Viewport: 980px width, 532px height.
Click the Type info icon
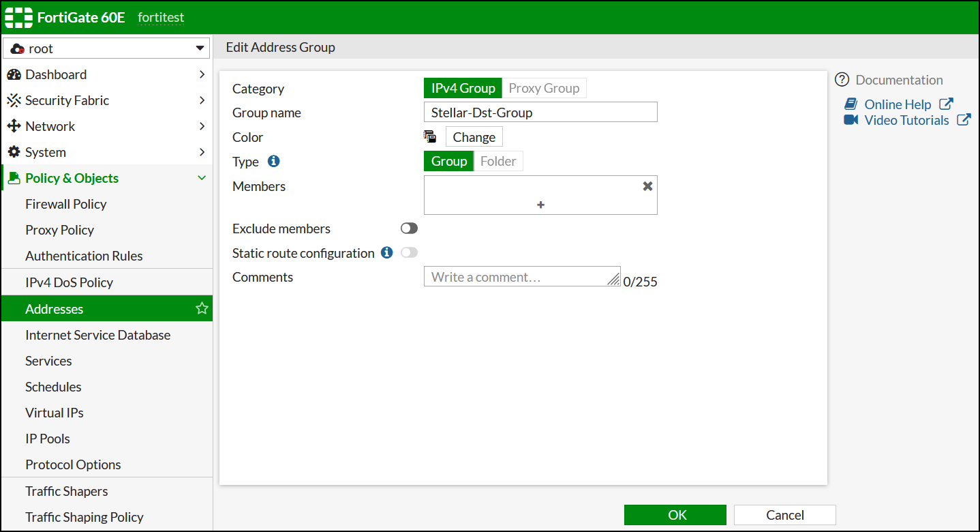click(273, 162)
